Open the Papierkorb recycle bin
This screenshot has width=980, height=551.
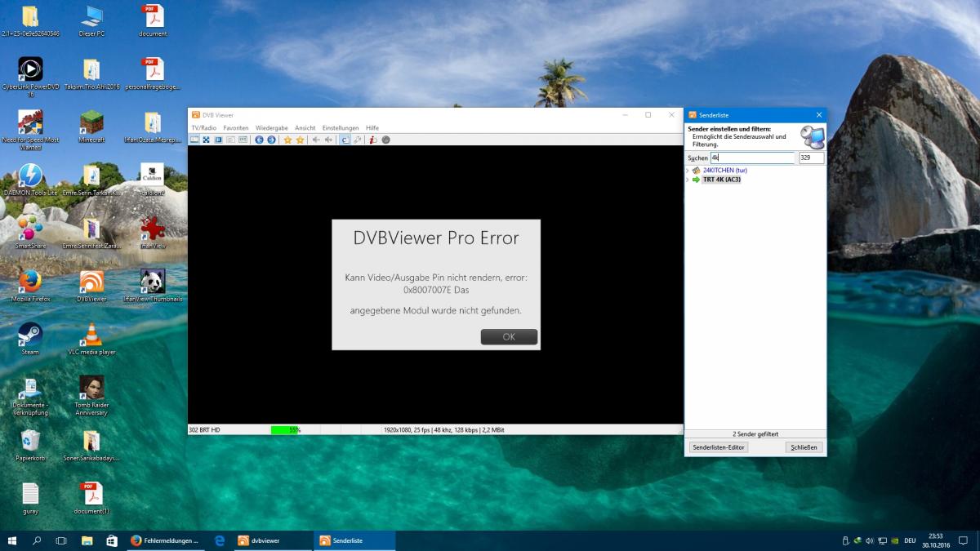30,446
